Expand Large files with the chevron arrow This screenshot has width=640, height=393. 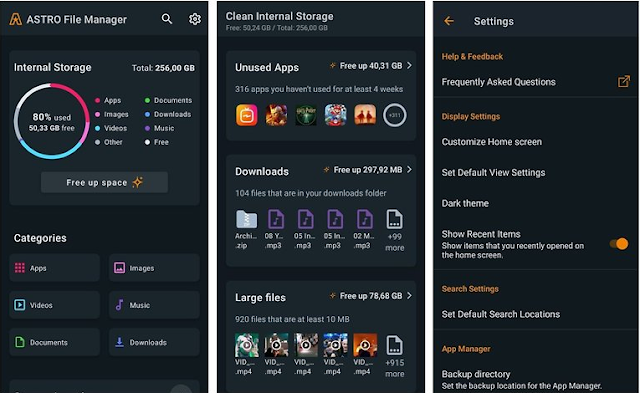point(409,295)
